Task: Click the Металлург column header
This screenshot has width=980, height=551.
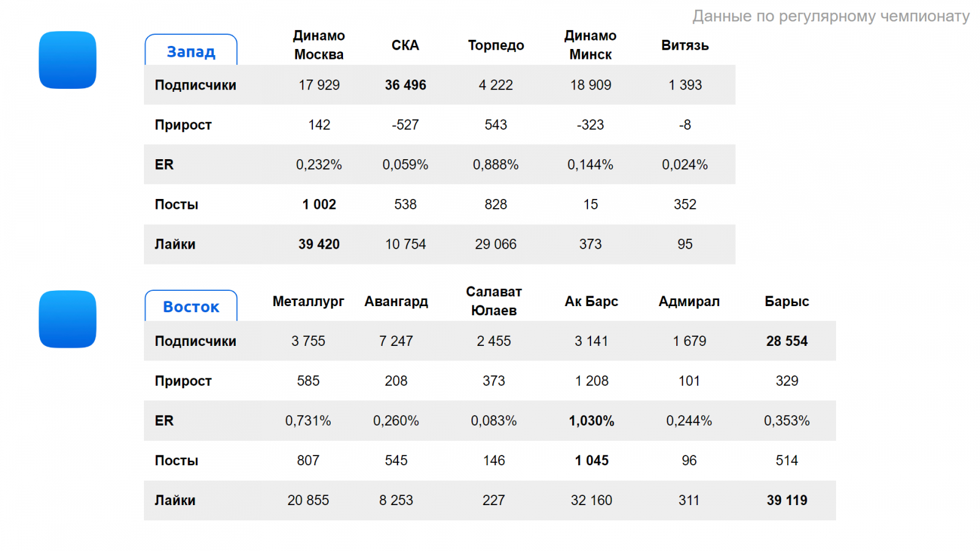Action: point(308,301)
